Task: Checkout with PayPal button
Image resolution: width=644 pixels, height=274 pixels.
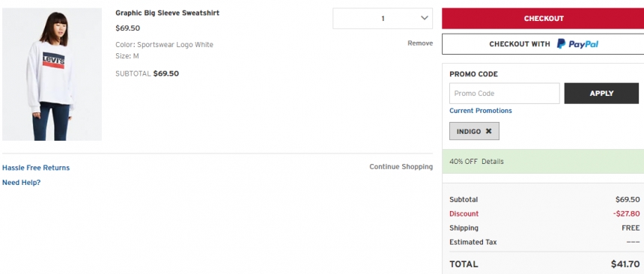Action: tap(543, 44)
